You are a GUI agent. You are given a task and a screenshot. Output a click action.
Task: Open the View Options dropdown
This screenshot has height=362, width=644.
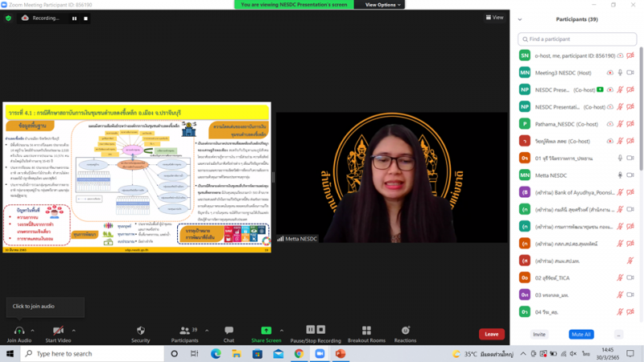382,5
